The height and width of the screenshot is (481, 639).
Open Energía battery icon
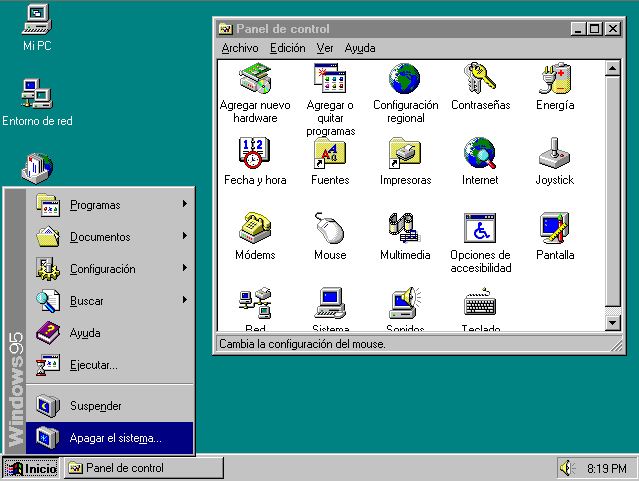(555, 78)
